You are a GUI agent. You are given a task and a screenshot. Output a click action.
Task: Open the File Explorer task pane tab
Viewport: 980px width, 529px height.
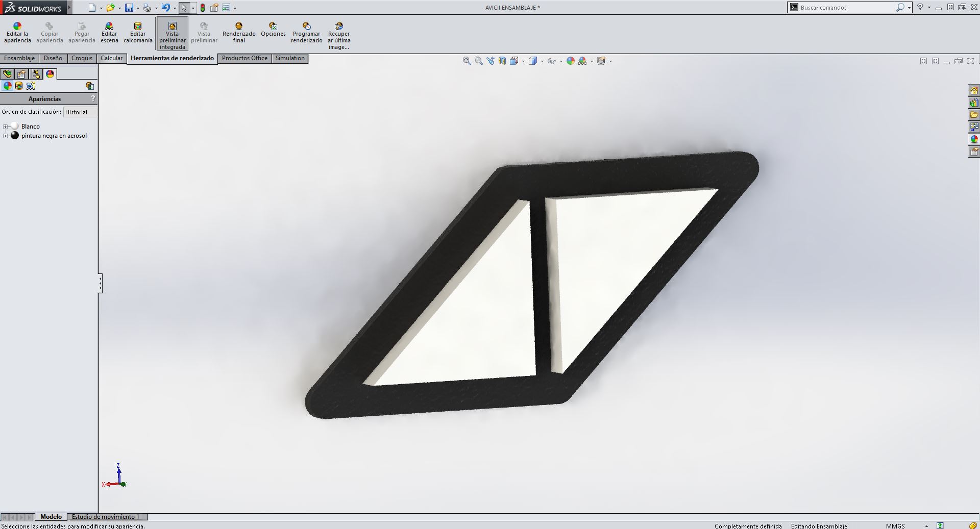pyautogui.click(x=974, y=115)
